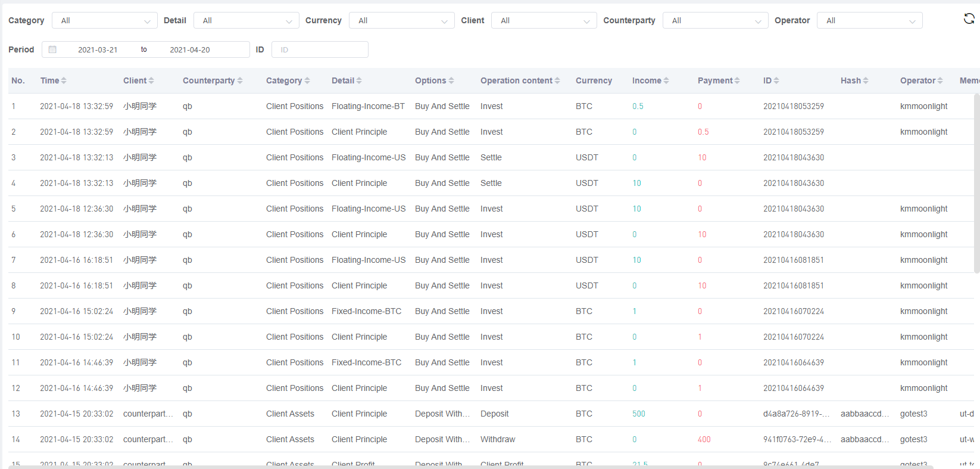
Task: Sort by ID column sort arrows
Action: [x=776, y=80]
